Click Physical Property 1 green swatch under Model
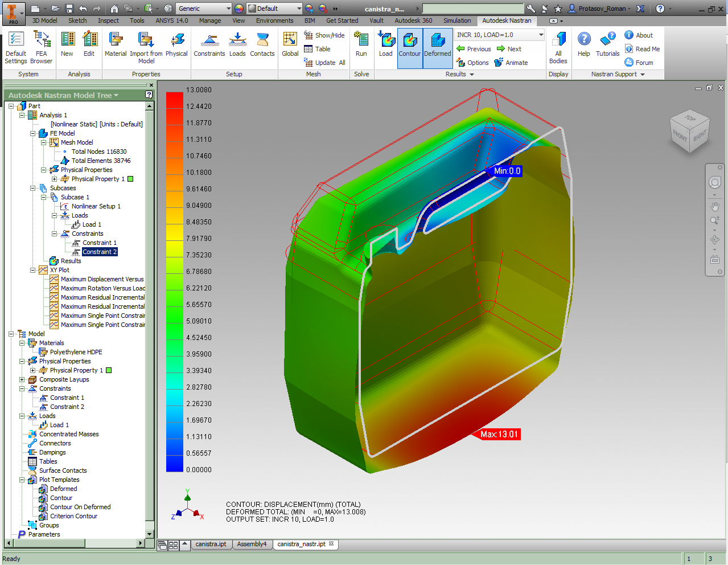This screenshot has width=728, height=565. click(109, 370)
